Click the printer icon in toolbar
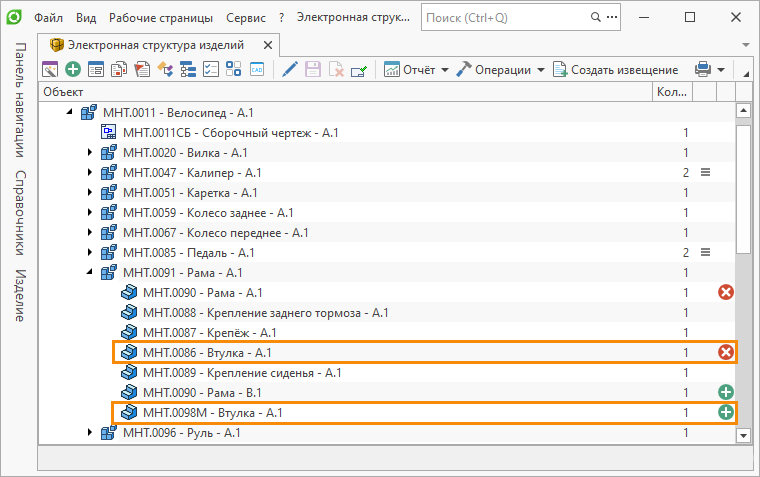Image resolution: width=760 pixels, height=477 pixels. (703, 69)
